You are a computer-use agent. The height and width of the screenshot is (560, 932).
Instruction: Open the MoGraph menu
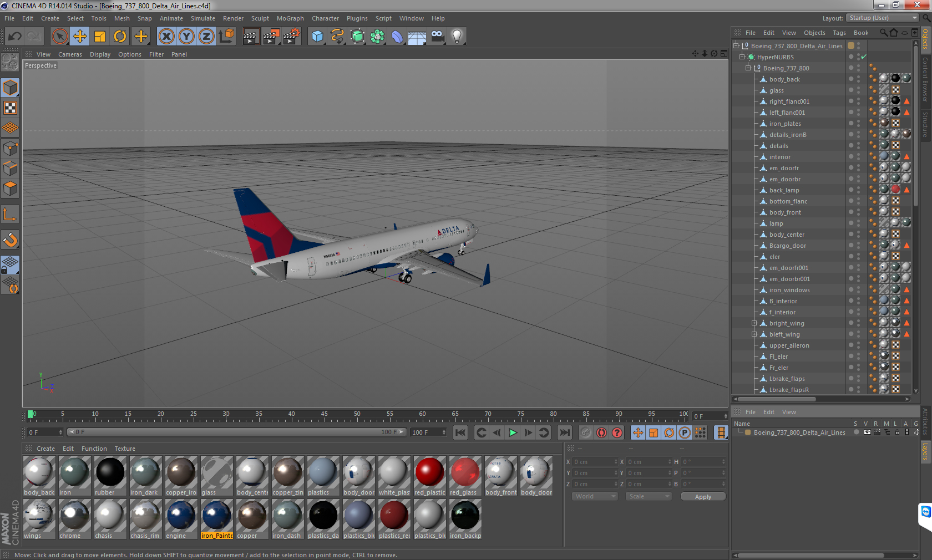pos(290,18)
